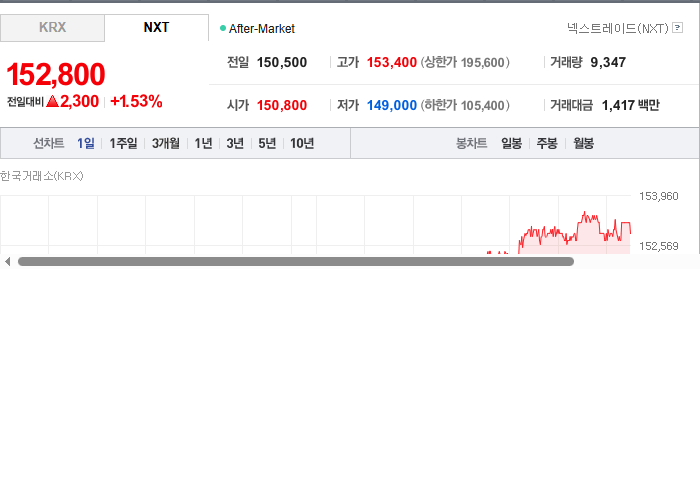Click the 봉차트 label
The width and height of the screenshot is (700, 490).
471,143
